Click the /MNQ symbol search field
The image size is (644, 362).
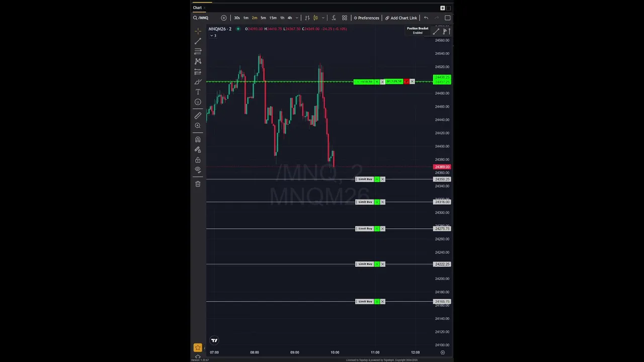(203, 18)
